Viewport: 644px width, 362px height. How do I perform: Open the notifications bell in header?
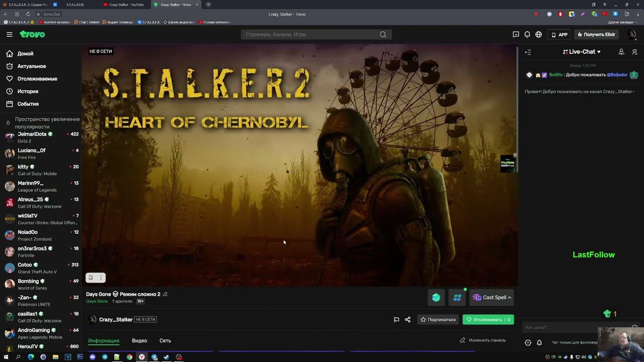(527, 34)
